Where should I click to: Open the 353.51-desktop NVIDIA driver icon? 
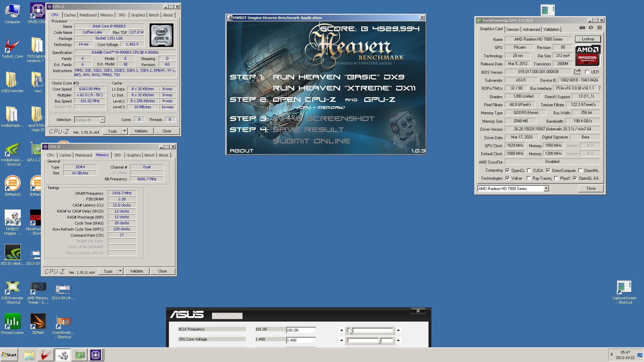(x=12, y=255)
